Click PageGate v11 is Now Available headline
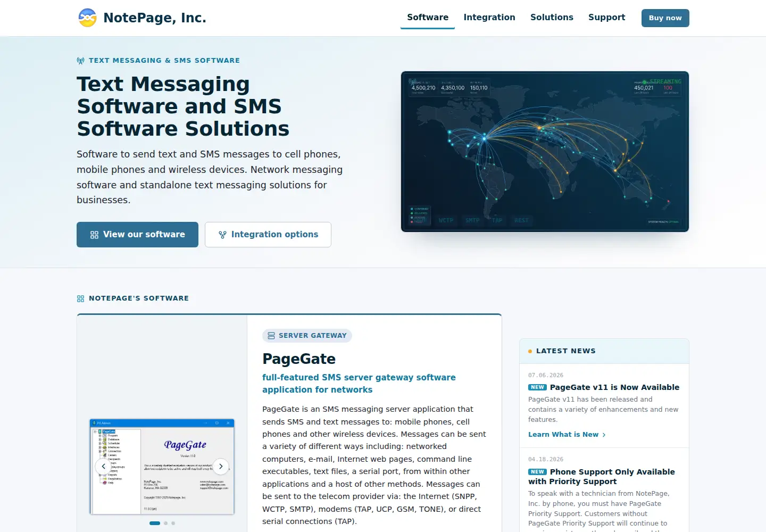This screenshot has height=532, width=766. 614,387
